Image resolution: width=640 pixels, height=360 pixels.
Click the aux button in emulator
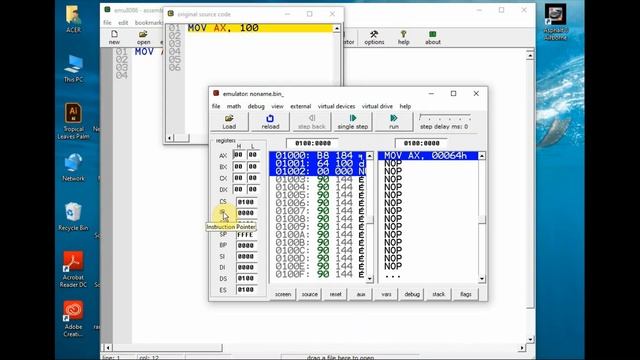(x=361, y=294)
